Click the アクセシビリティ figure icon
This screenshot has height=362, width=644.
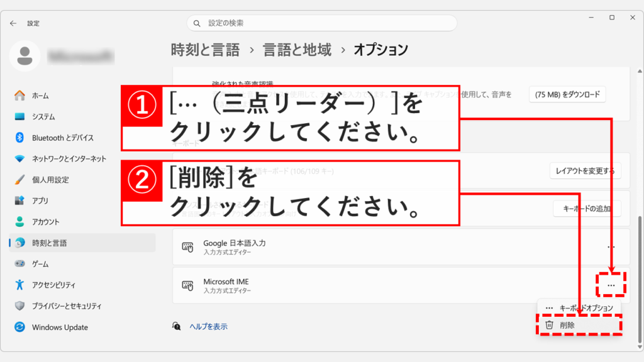point(19,285)
